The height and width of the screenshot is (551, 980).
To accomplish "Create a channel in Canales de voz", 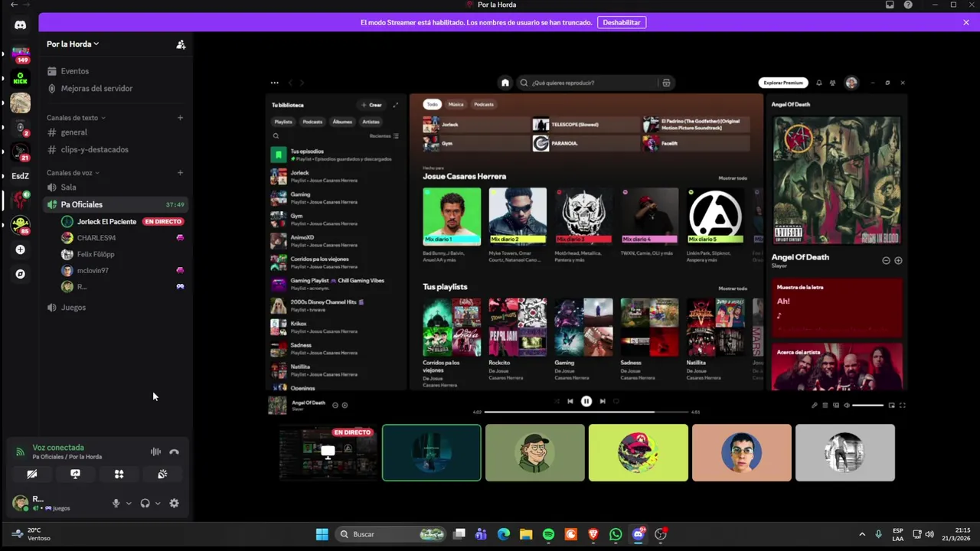I will (x=181, y=173).
